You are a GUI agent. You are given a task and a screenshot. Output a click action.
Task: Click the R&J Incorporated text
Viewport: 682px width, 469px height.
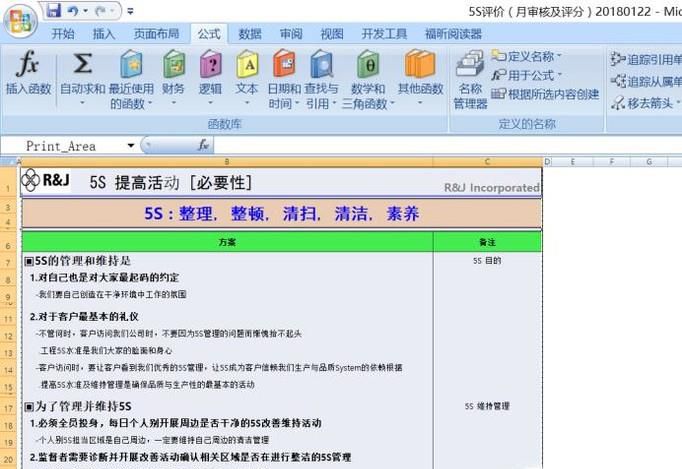[x=491, y=188]
